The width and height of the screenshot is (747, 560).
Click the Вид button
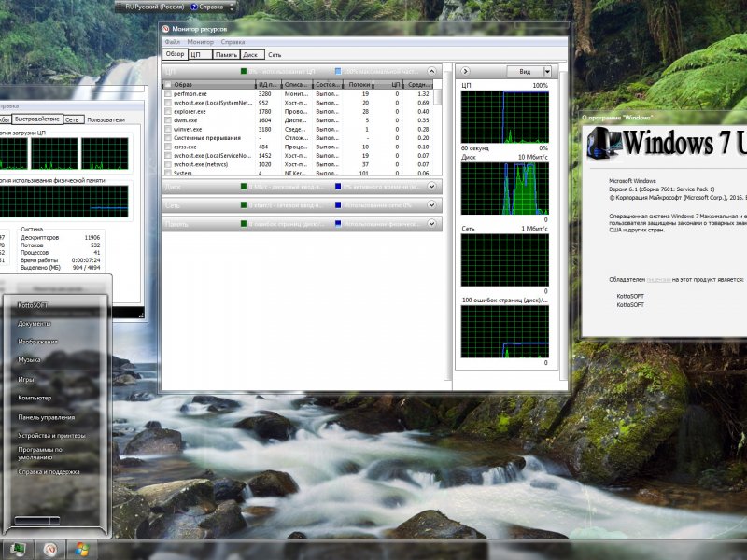[x=525, y=72]
